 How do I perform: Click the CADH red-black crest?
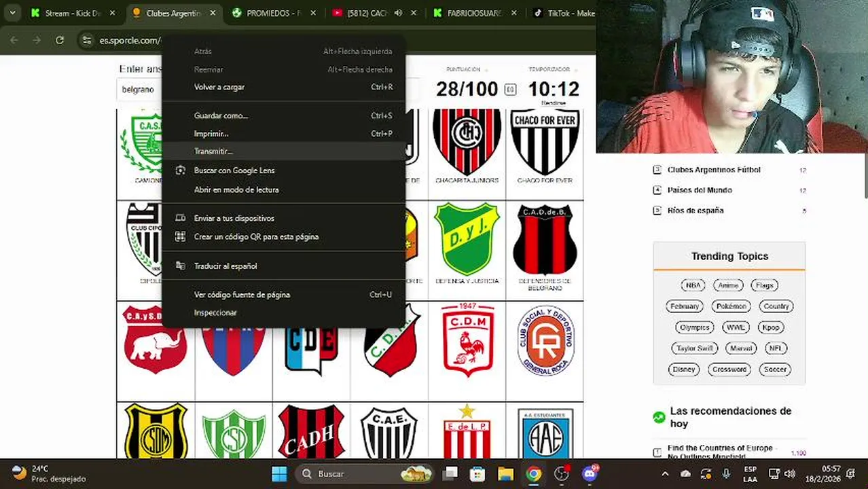coord(311,432)
